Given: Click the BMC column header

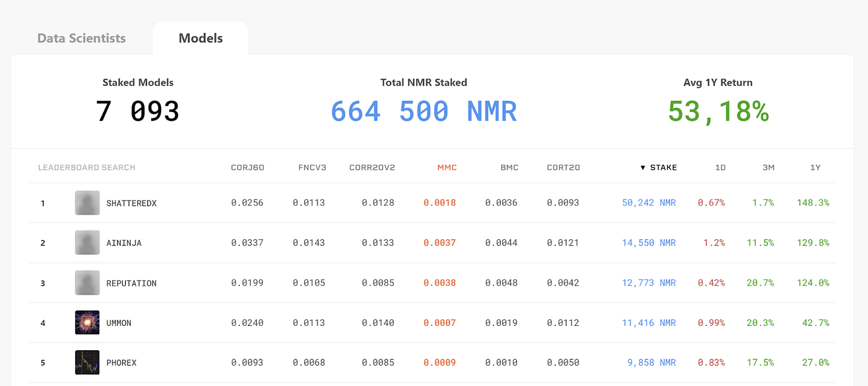Looking at the screenshot, I should tap(509, 167).
